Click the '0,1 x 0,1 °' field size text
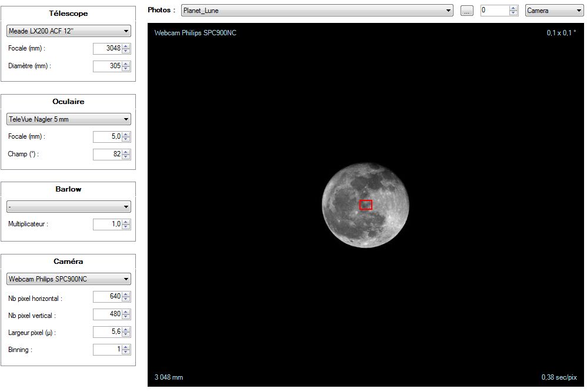The image size is (587, 392). [561, 33]
